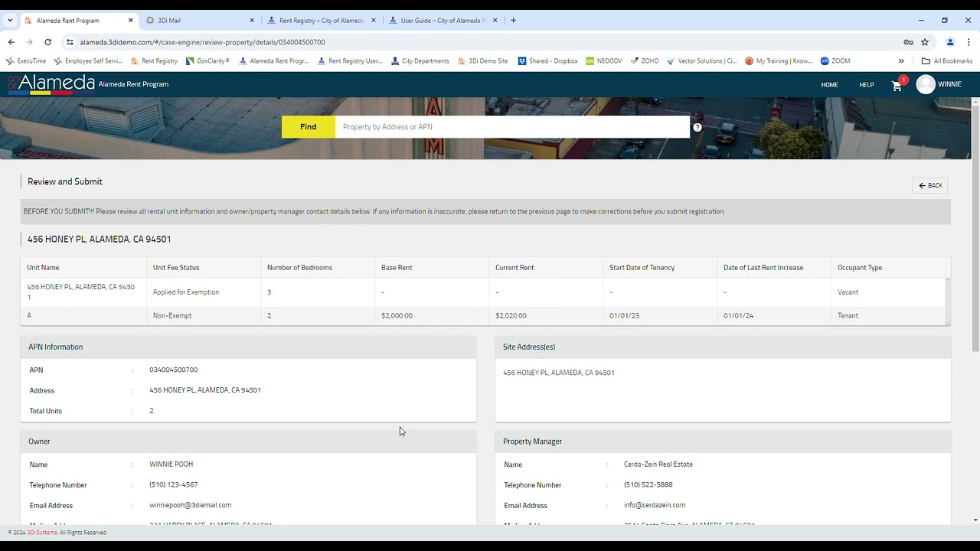Open HELP in header
The image size is (980, 551).
(867, 85)
